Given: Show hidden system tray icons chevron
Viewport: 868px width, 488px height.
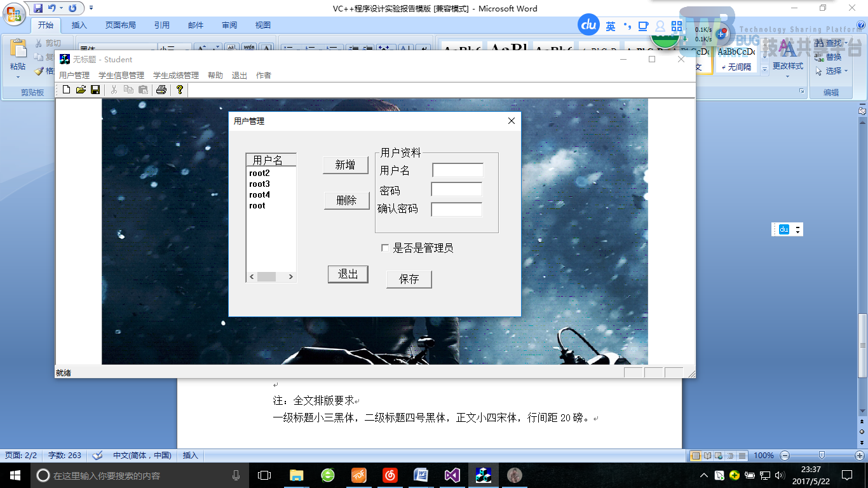Looking at the screenshot, I should [x=704, y=475].
